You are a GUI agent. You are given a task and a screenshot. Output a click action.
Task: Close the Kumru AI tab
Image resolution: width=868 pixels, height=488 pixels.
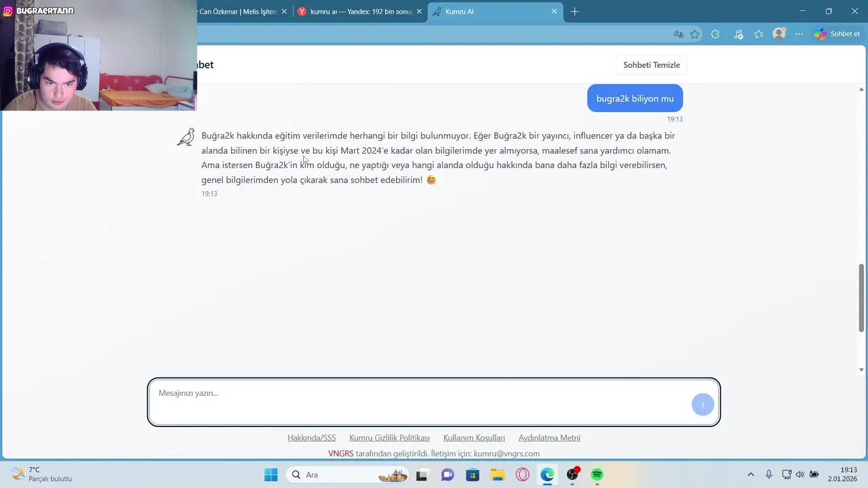click(x=554, y=12)
